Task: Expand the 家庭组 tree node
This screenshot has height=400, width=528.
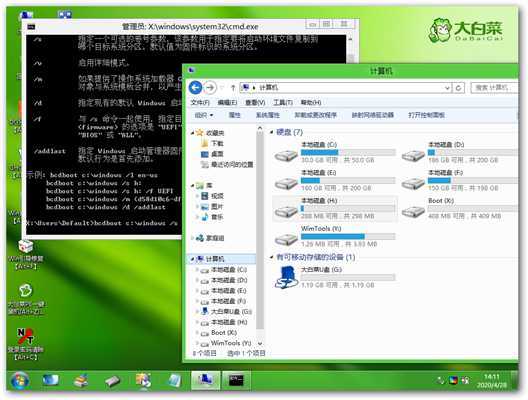Action: coord(193,238)
